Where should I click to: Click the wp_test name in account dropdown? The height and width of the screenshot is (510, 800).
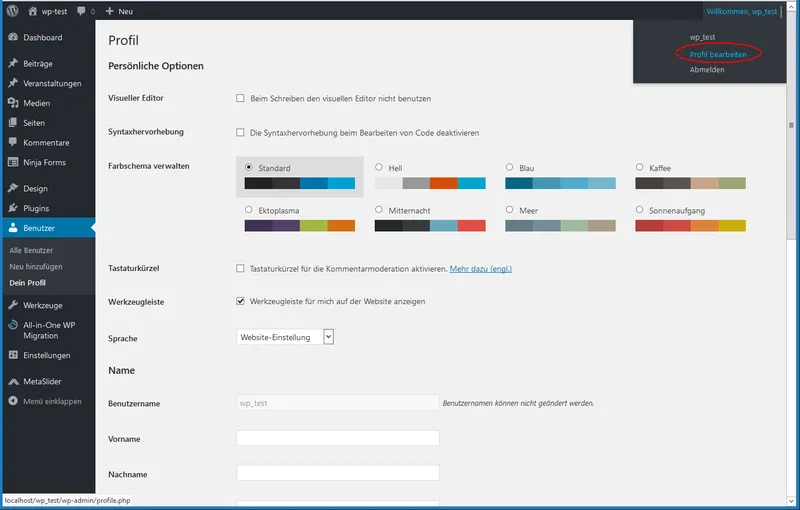(x=702, y=37)
